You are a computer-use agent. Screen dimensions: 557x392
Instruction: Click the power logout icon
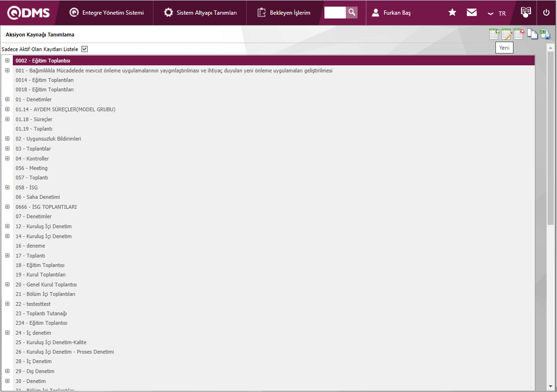click(x=546, y=12)
